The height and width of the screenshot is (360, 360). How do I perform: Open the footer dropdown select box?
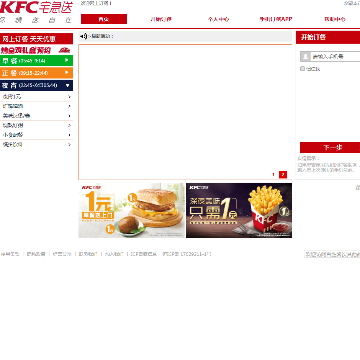click(332, 254)
